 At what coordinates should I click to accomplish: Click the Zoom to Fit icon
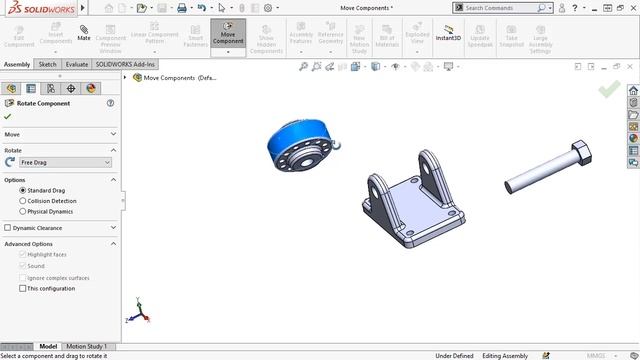303,67
